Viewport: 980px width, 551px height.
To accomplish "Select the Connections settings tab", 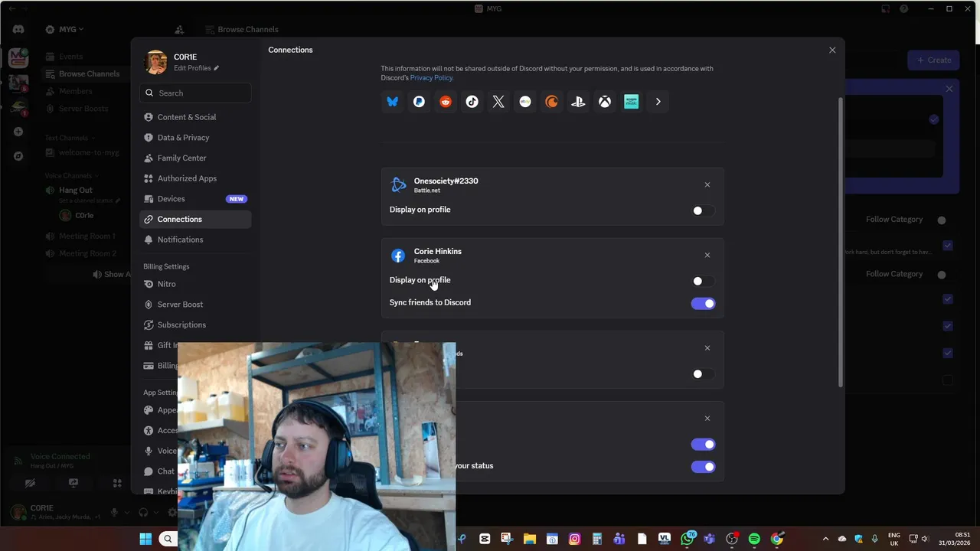I will pyautogui.click(x=195, y=219).
